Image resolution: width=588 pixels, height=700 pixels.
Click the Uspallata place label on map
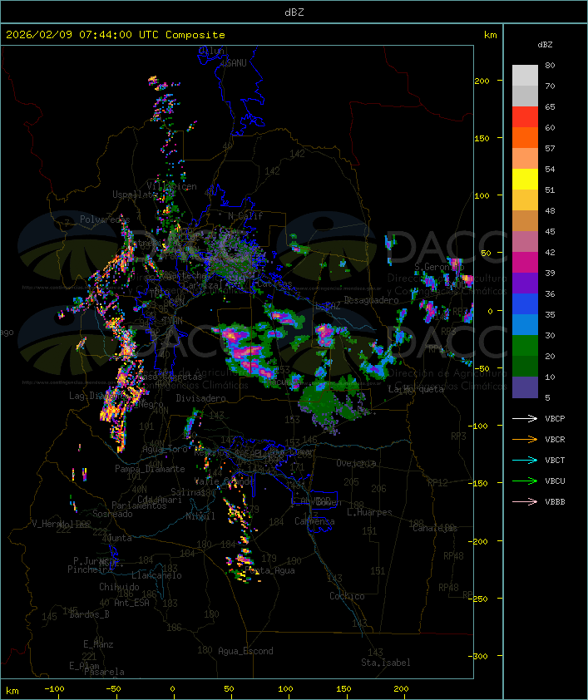135,195
